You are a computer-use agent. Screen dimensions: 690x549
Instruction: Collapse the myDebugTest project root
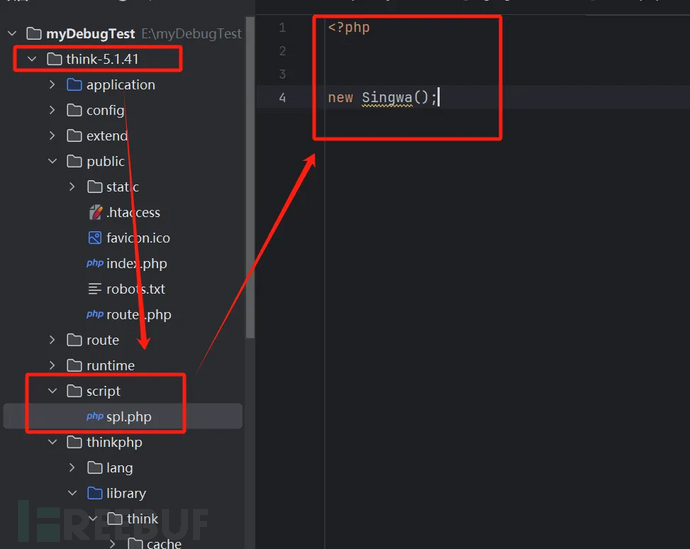point(12,33)
